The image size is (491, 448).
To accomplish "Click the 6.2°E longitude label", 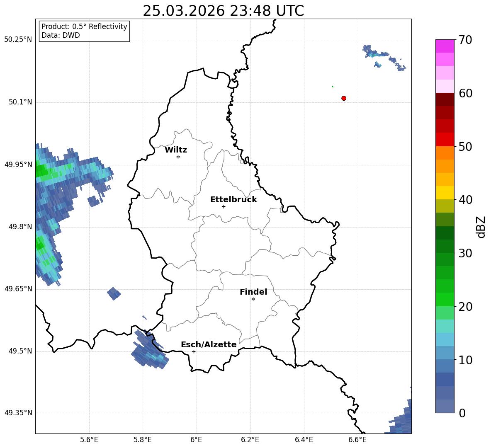I will pyautogui.click(x=250, y=440).
